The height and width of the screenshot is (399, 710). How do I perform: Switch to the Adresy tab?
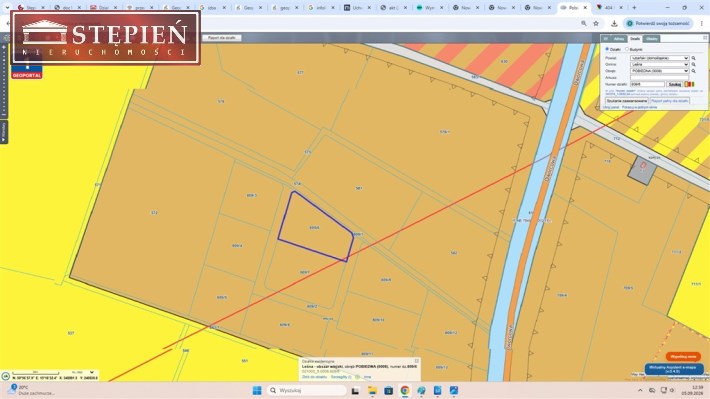click(x=619, y=39)
